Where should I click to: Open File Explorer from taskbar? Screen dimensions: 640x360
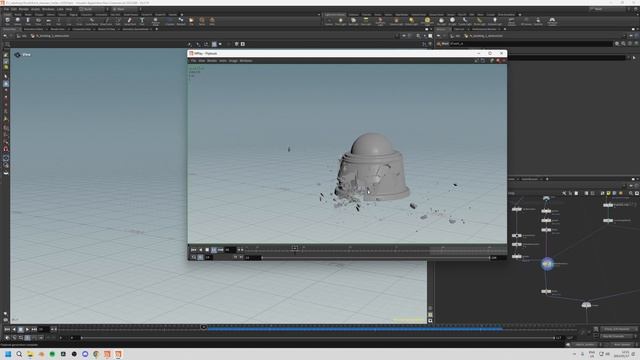coord(30,354)
